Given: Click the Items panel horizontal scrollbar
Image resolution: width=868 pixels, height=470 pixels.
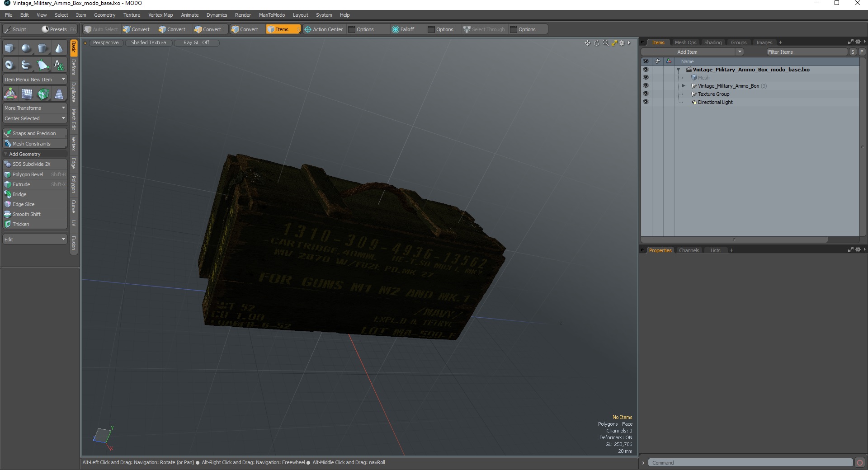Looking at the screenshot, I should 734,240.
